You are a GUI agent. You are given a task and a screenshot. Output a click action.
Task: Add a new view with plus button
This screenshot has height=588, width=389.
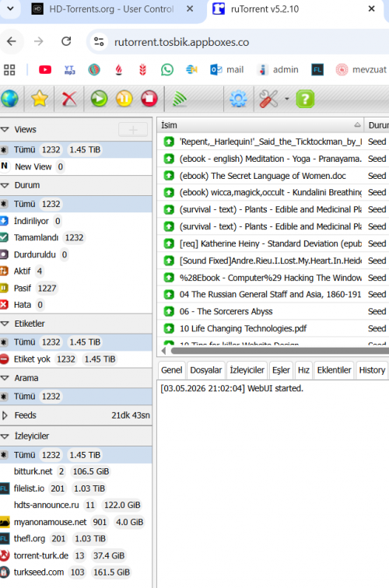pos(133,130)
